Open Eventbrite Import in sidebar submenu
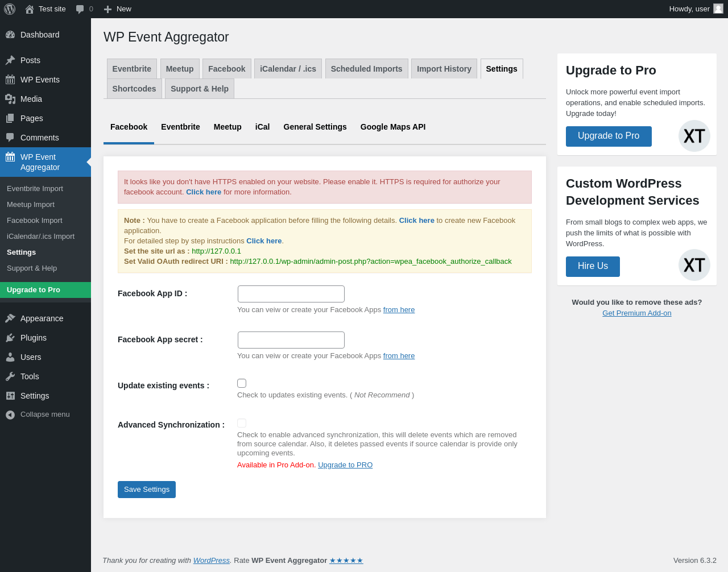 pyautogui.click(x=45, y=189)
